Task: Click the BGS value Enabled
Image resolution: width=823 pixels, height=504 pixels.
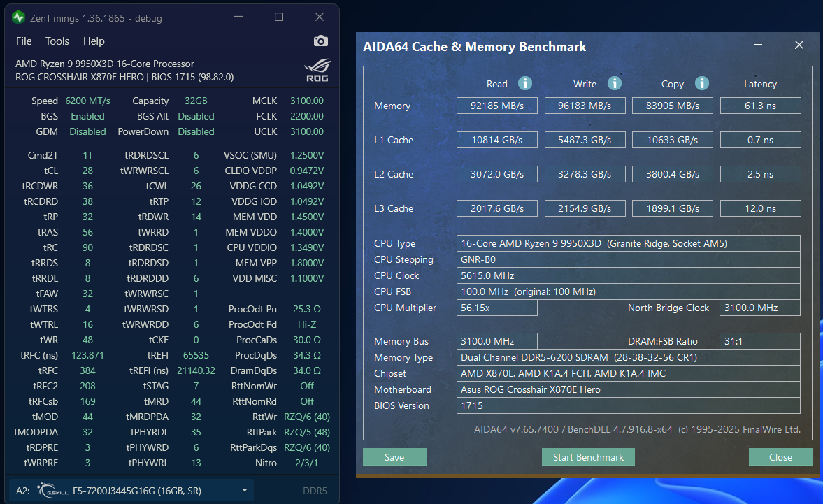Action: tap(87, 116)
